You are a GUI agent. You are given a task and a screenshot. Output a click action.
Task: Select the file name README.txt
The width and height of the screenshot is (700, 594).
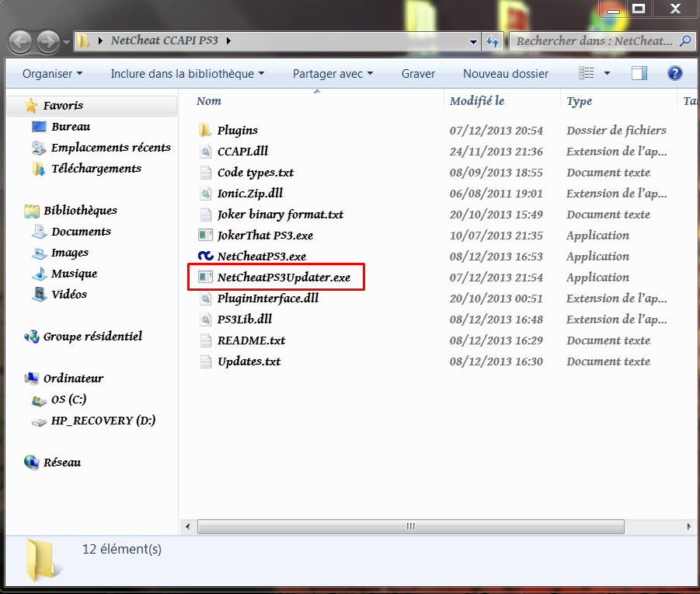click(x=251, y=341)
